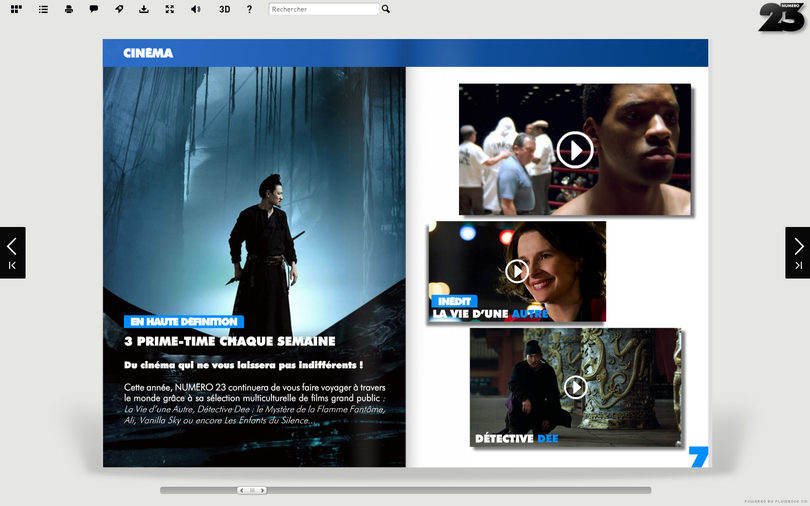This screenshot has height=506, width=810.
Task: Click the DÉTECTIVE DEE caption
Action: [517, 439]
